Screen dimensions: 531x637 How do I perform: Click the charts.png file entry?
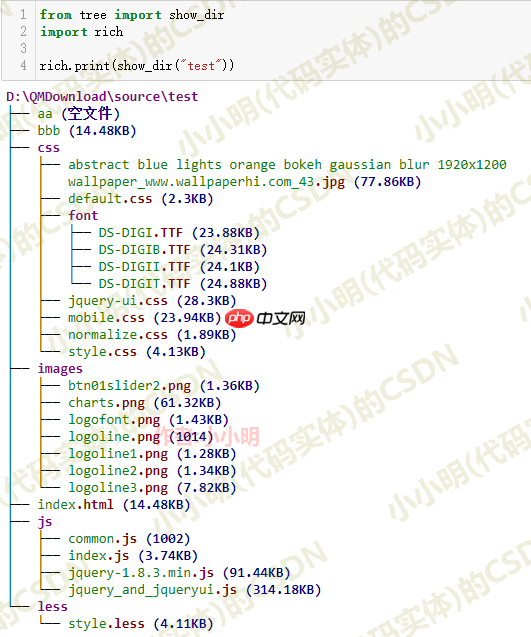pos(145,403)
